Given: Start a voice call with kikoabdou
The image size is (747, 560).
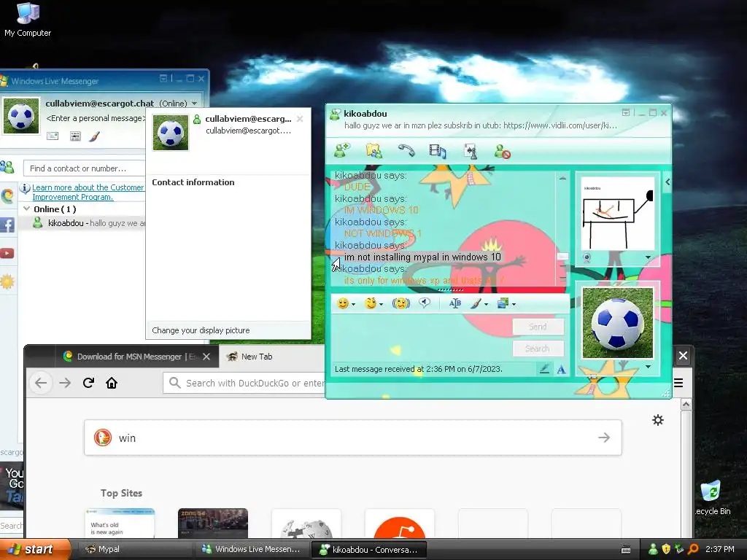Looking at the screenshot, I should [x=406, y=151].
